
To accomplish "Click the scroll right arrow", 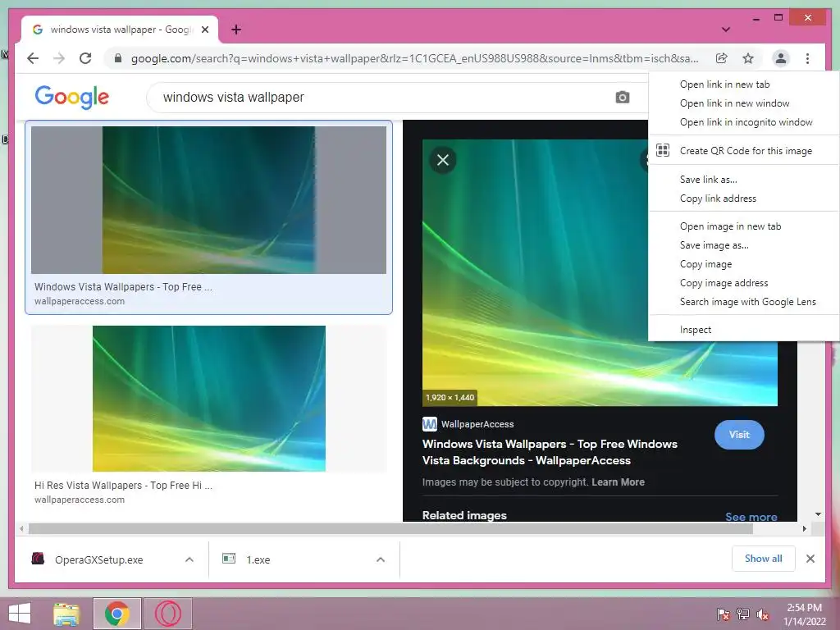I will 804,529.
